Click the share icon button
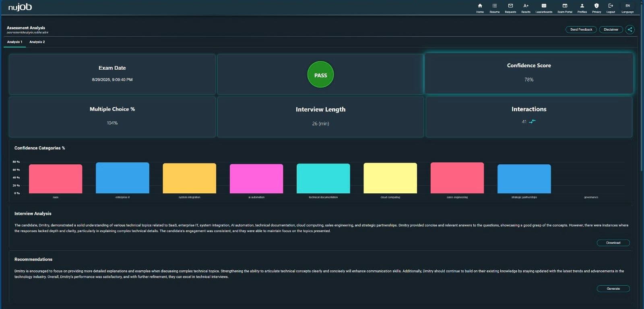The image size is (644, 309). (x=630, y=29)
